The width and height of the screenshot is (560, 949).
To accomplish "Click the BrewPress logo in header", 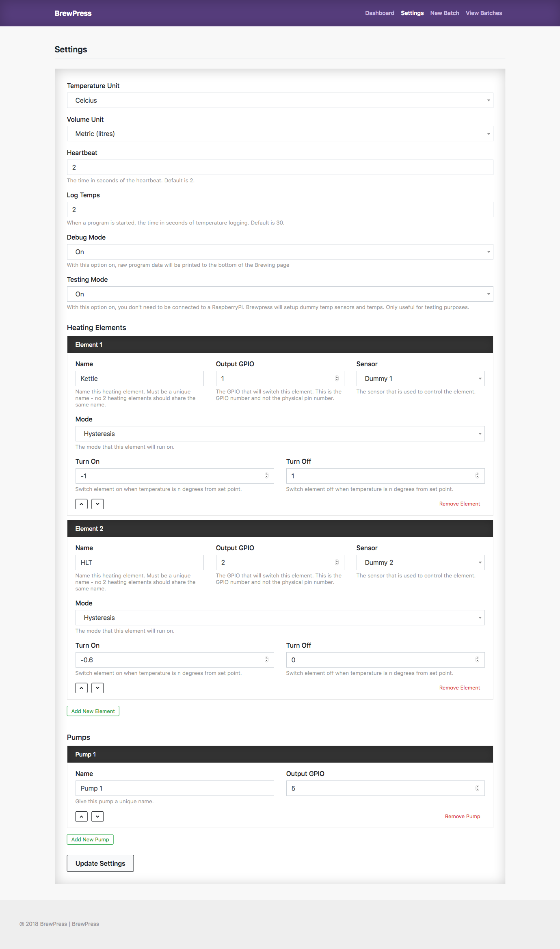I will click(x=73, y=13).
